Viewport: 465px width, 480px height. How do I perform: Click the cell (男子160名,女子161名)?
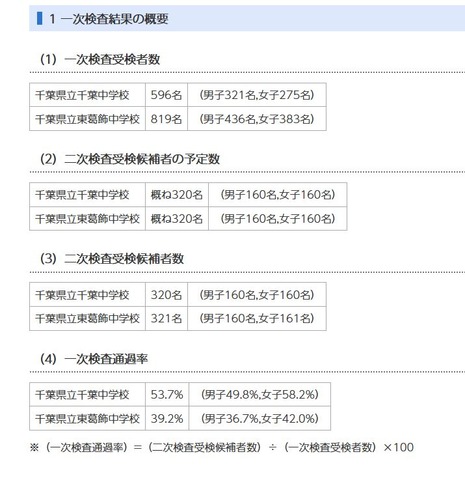point(257,319)
